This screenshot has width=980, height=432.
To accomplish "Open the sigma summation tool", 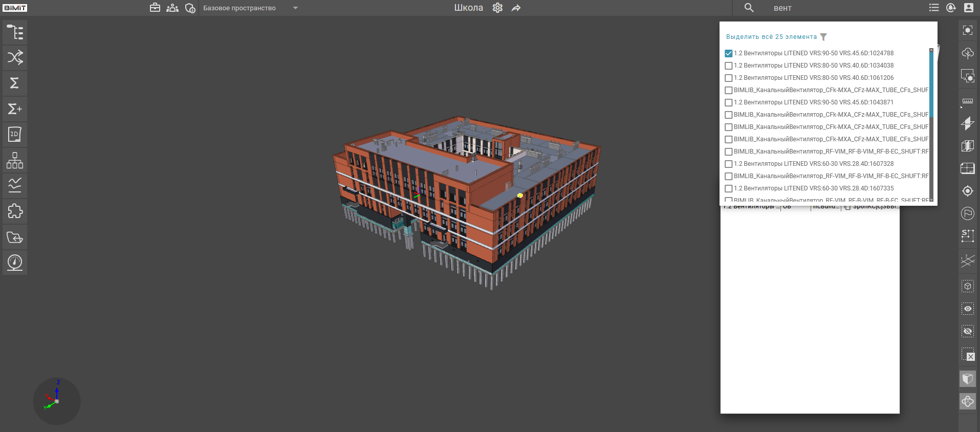I will [x=15, y=83].
